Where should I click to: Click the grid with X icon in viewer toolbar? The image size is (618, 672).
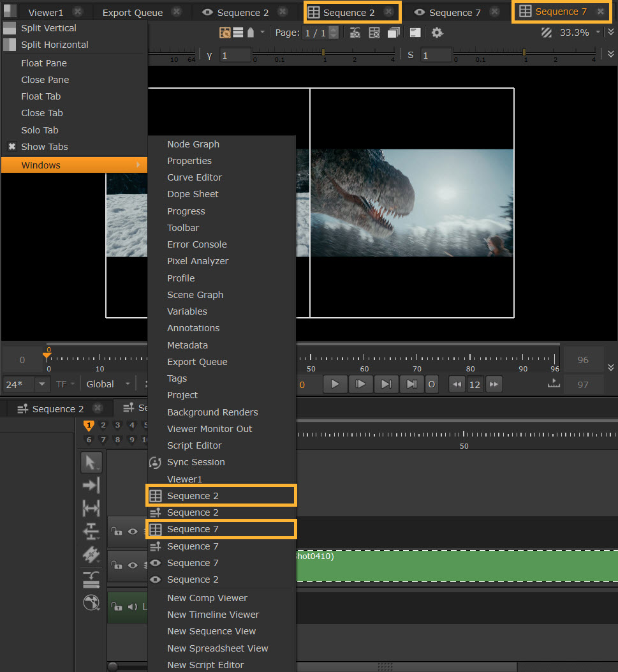click(374, 33)
